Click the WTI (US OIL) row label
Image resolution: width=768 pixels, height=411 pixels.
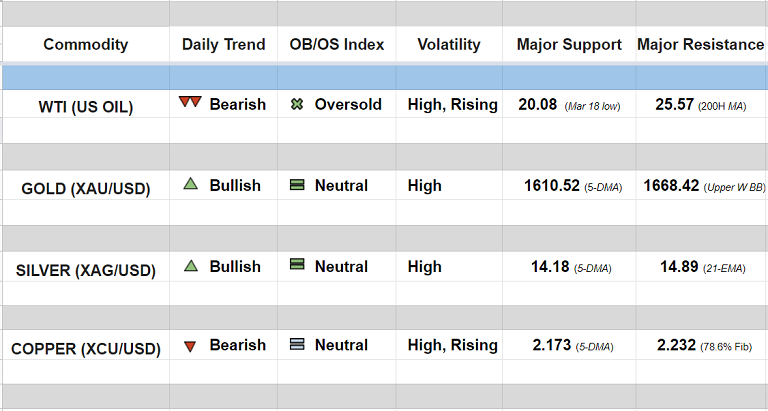[86, 106]
